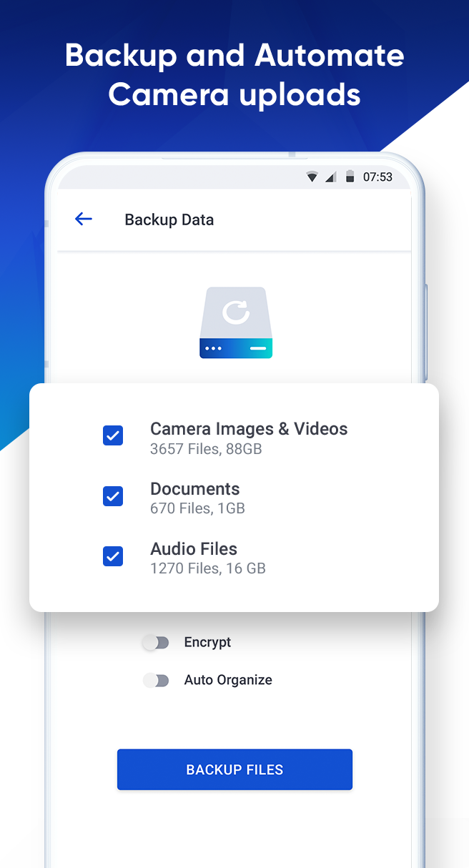Click the 670 Files, 1GB detail text
The height and width of the screenshot is (868, 469).
point(197,509)
